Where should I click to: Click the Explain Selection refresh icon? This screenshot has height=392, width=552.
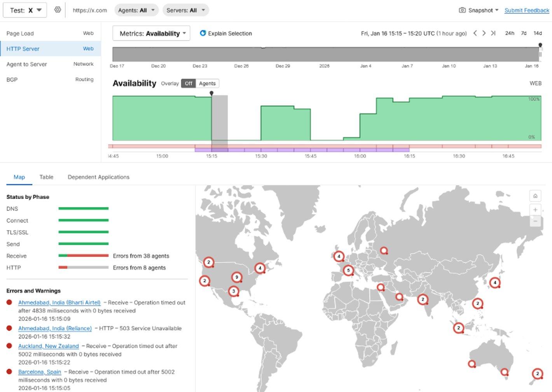coord(203,33)
